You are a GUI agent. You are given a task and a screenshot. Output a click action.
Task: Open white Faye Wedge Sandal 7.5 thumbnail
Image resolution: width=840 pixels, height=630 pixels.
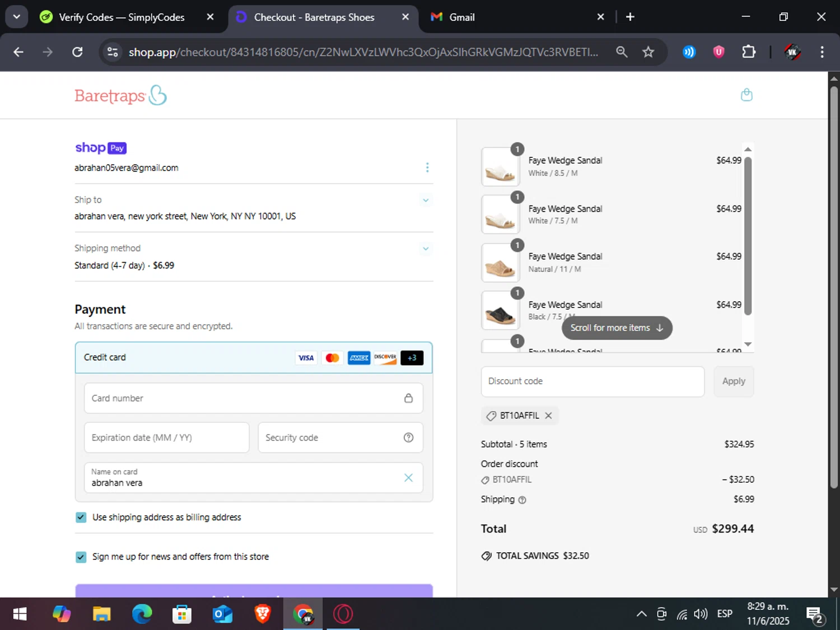tap(500, 214)
